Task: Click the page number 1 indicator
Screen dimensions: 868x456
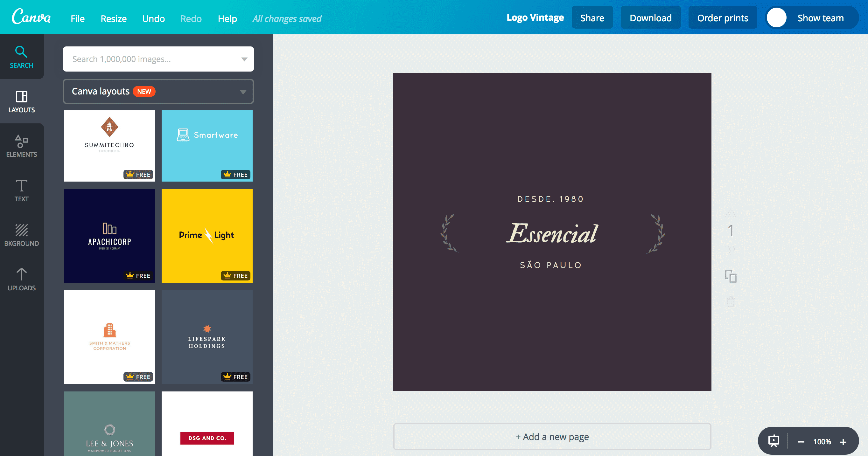Action: click(731, 231)
